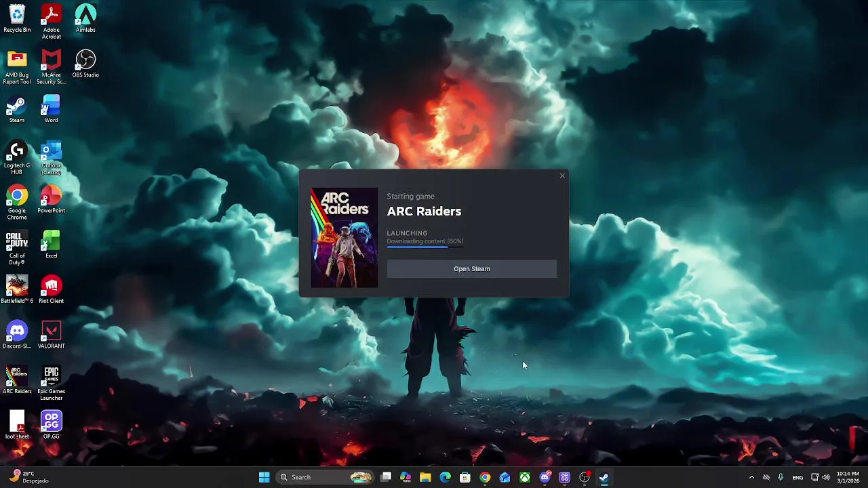
Task: Open the ENG language switcher
Action: (798, 477)
